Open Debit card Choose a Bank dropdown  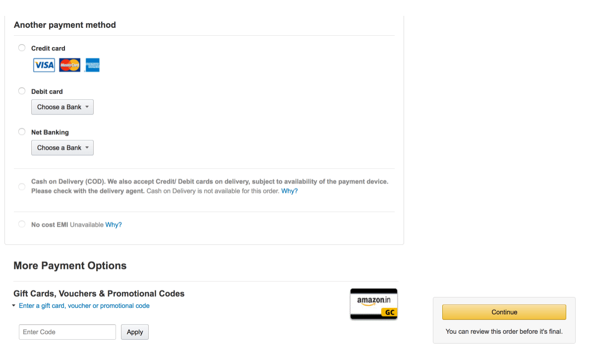coord(62,107)
